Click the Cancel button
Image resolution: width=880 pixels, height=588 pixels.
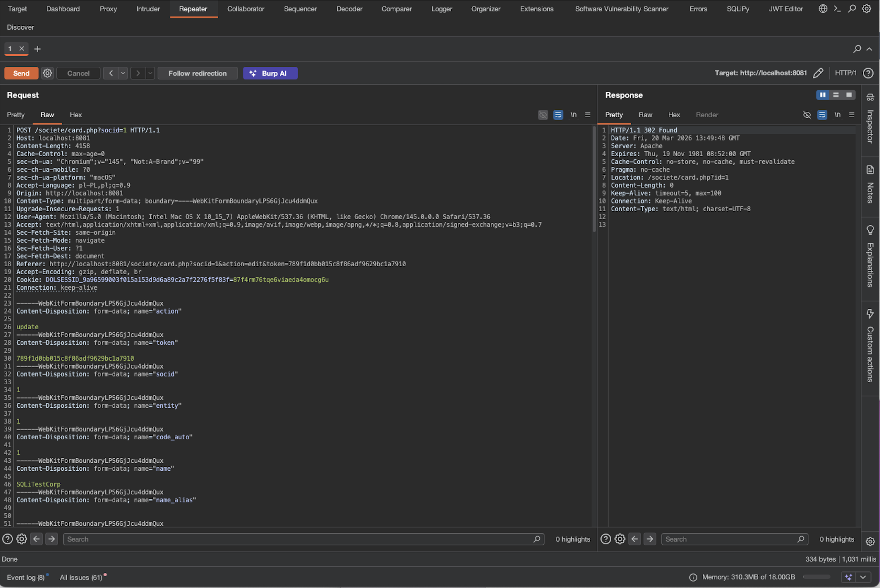[x=78, y=73]
